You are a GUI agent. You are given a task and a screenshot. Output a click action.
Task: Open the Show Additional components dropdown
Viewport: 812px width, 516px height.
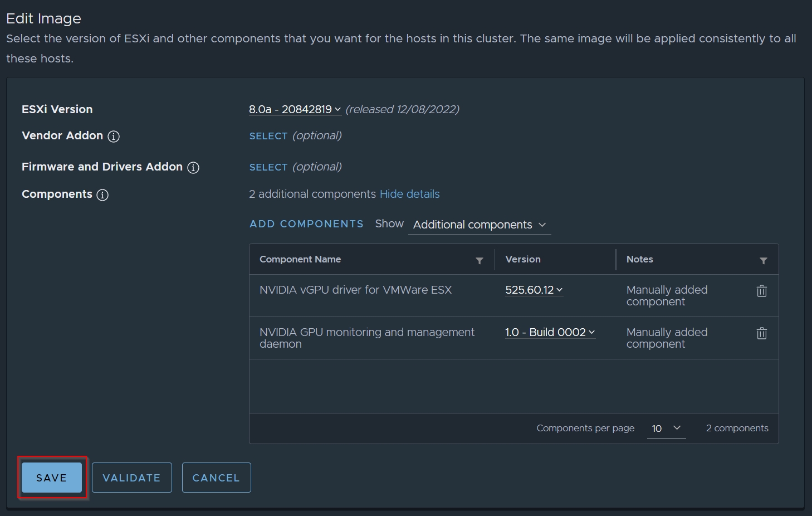pos(478,225)
